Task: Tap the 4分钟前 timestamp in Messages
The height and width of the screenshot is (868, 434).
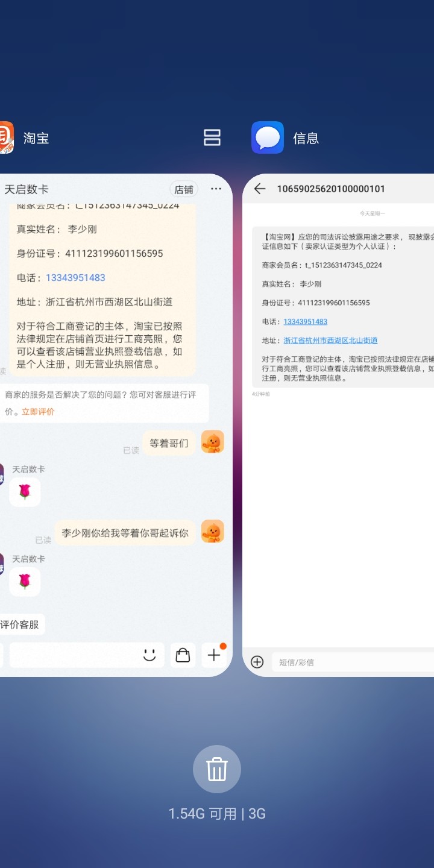Action: point(261,394)
